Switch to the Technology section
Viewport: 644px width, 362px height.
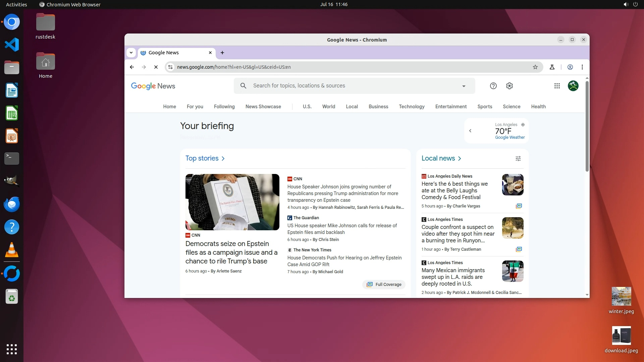pyautogui.click(x=412, y=107)
